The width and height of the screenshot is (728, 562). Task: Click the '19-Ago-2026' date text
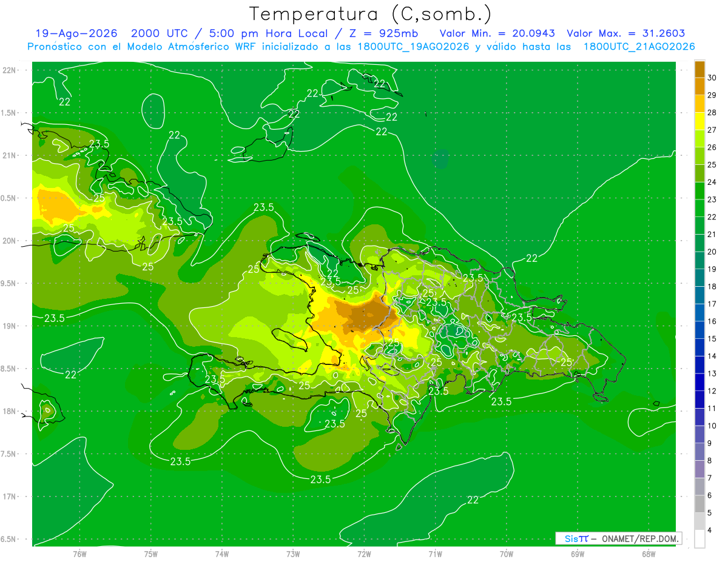76,33
